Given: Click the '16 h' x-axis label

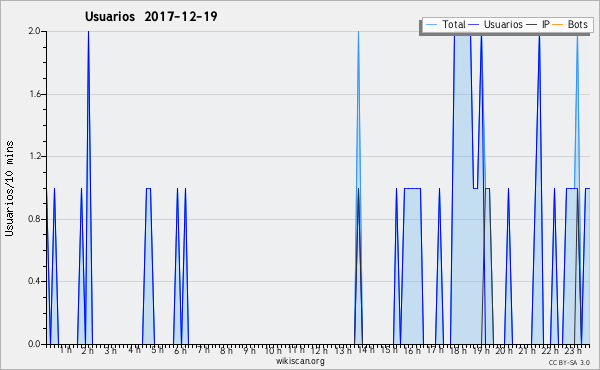Looking at the screenshot, I should pos(412,351).
